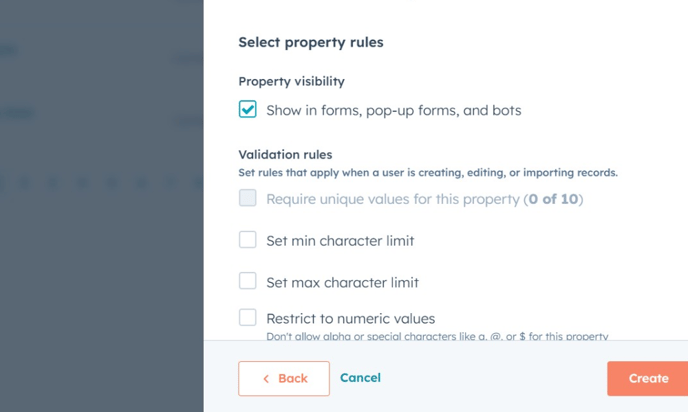Viewport: 688px width, 412px height.
Task: Cancel the property creation
Action: (360, 378)
